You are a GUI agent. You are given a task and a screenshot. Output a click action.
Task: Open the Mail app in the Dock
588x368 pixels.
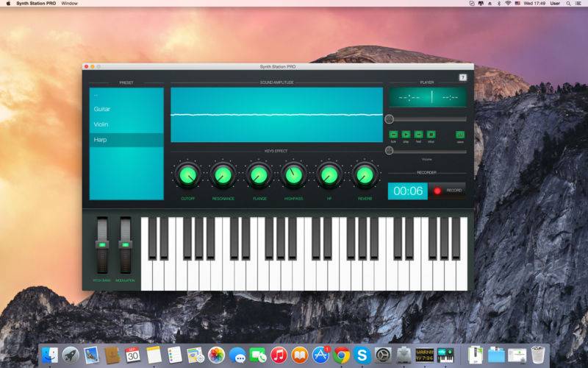click(x=91, y=355)
